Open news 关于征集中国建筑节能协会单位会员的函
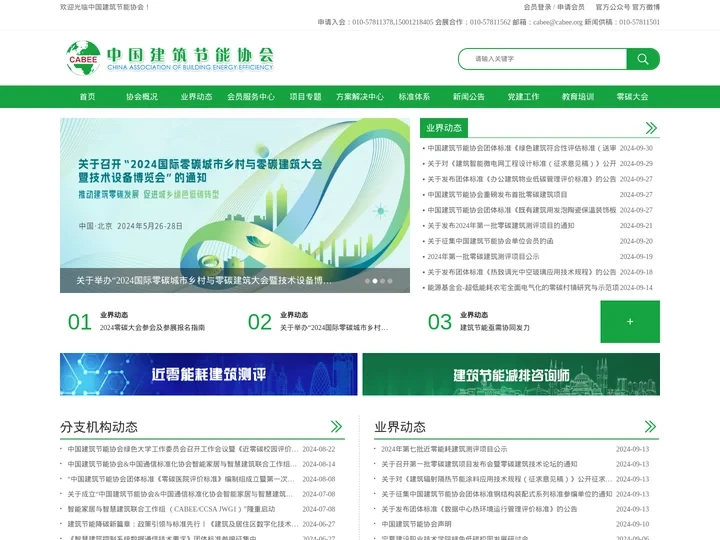Image resolution: width=720 pixels, height=540 pixels. pos(490,241)
